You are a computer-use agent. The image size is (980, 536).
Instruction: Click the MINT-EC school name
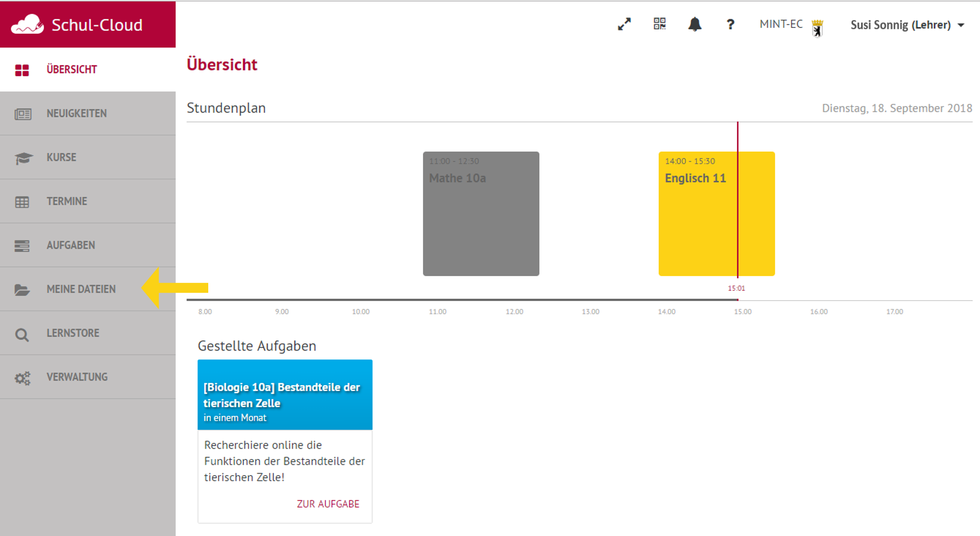point(781,24)
